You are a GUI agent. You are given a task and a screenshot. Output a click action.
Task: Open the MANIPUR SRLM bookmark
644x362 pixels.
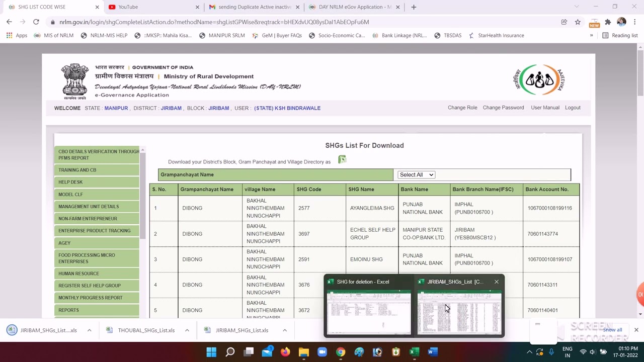click(x=222, y=36)
